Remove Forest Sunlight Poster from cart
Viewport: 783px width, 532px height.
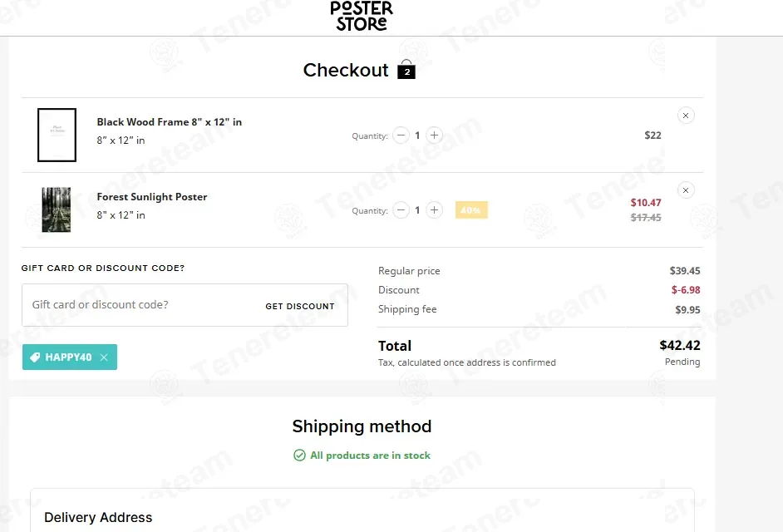point(686,190)
